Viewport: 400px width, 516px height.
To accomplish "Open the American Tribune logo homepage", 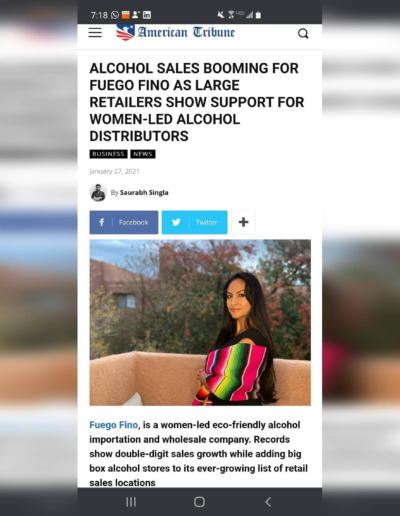I will click(x=175, y=32).
